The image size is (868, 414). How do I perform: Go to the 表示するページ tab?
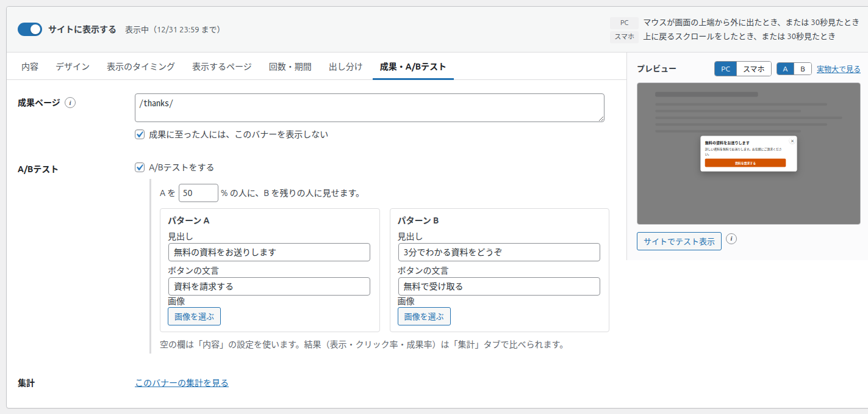(222, 67)
